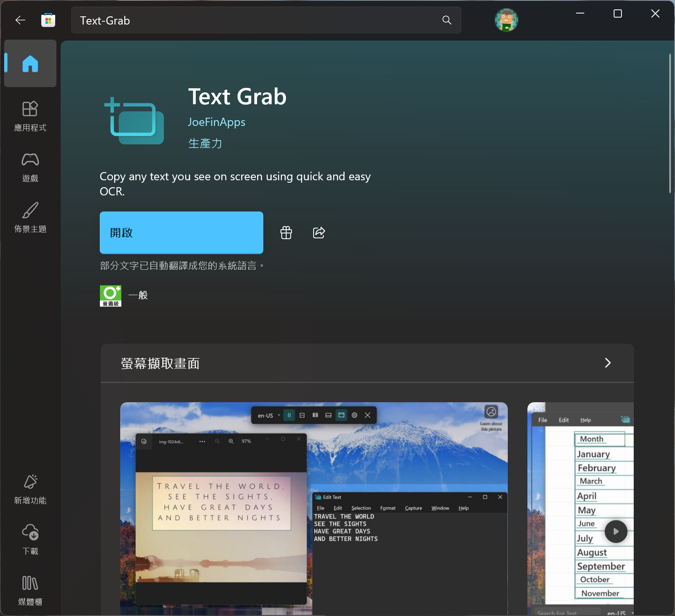Click the gift icon beside 開啟
This screenshot has width=675, height=616.
(286, 233)
